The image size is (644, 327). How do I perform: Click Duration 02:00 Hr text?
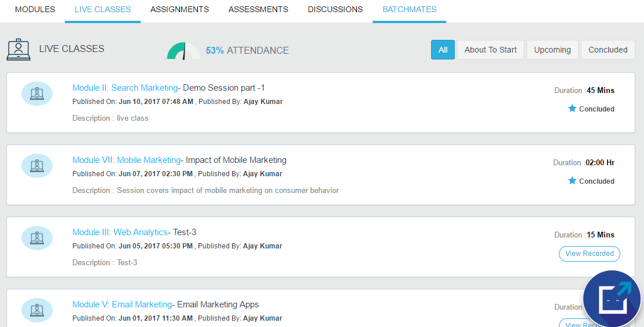(x=584, y=162)
